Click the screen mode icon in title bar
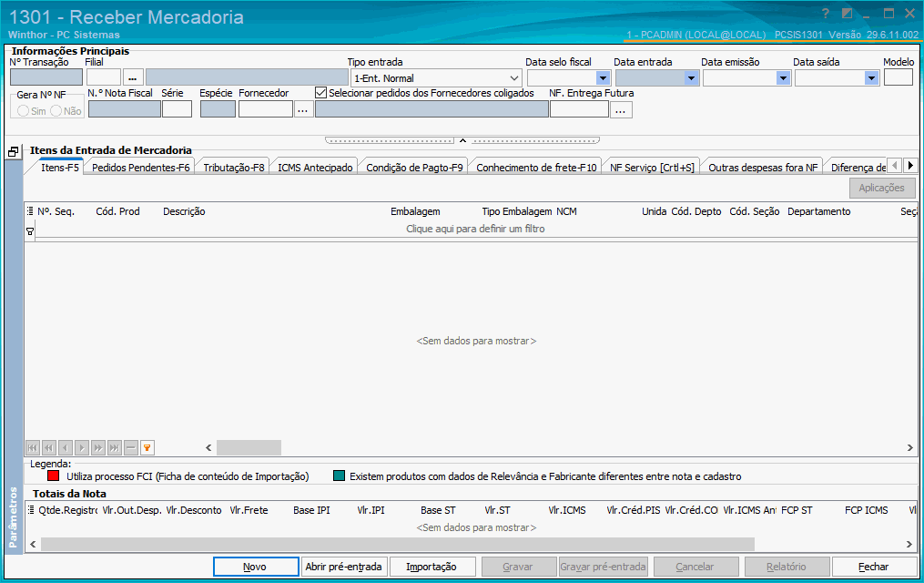 847,14
